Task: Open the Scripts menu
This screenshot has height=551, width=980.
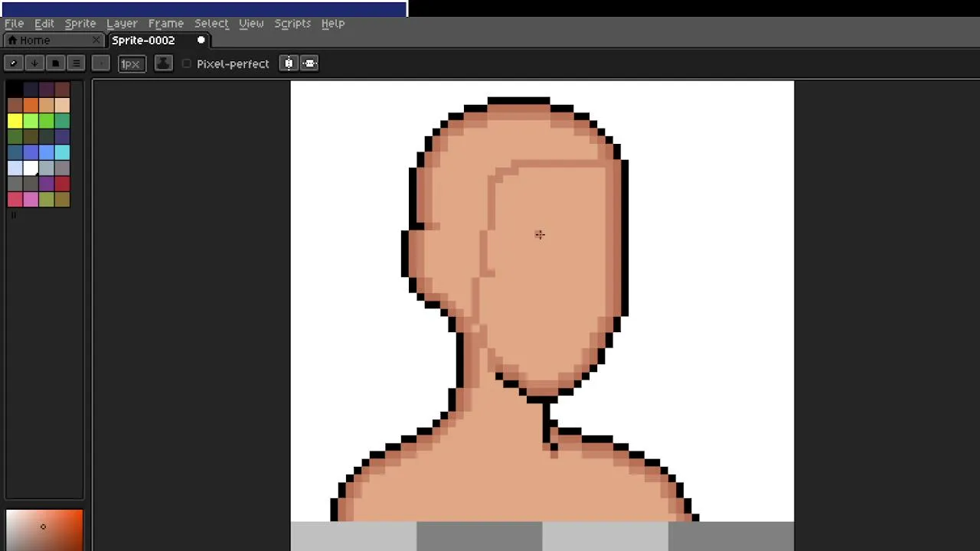Action: click(292, 23)
